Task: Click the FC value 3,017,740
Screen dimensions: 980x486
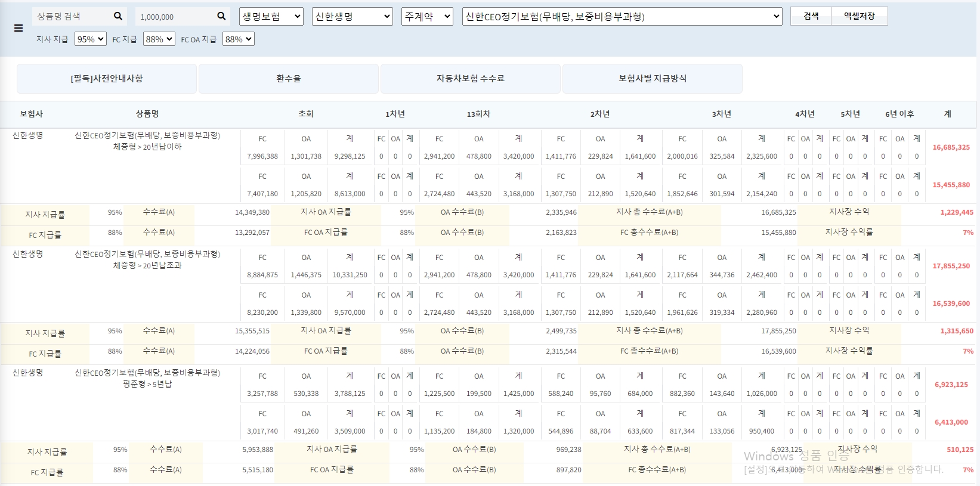Action: (262, 431)
